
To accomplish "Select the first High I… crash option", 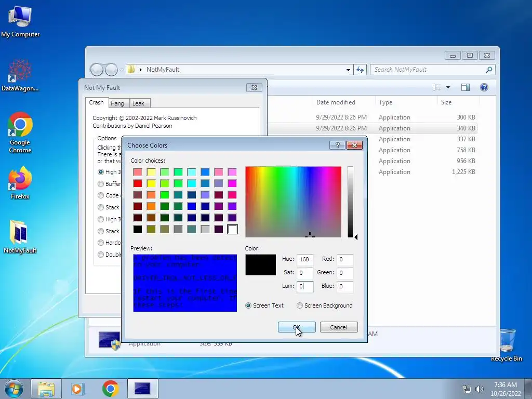I will 100,172.
